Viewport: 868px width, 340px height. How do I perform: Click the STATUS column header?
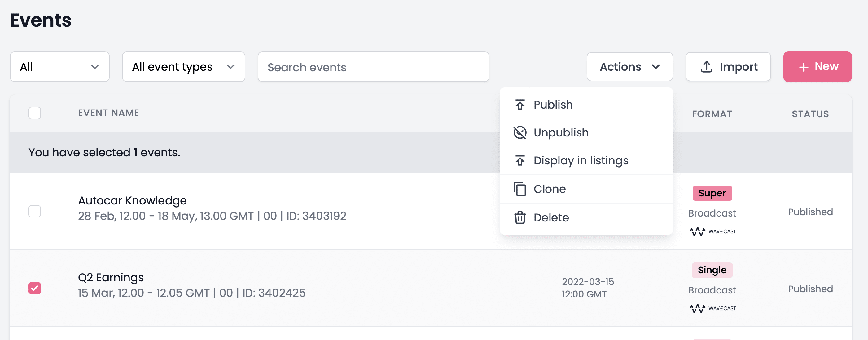click(x=810, y=114)
